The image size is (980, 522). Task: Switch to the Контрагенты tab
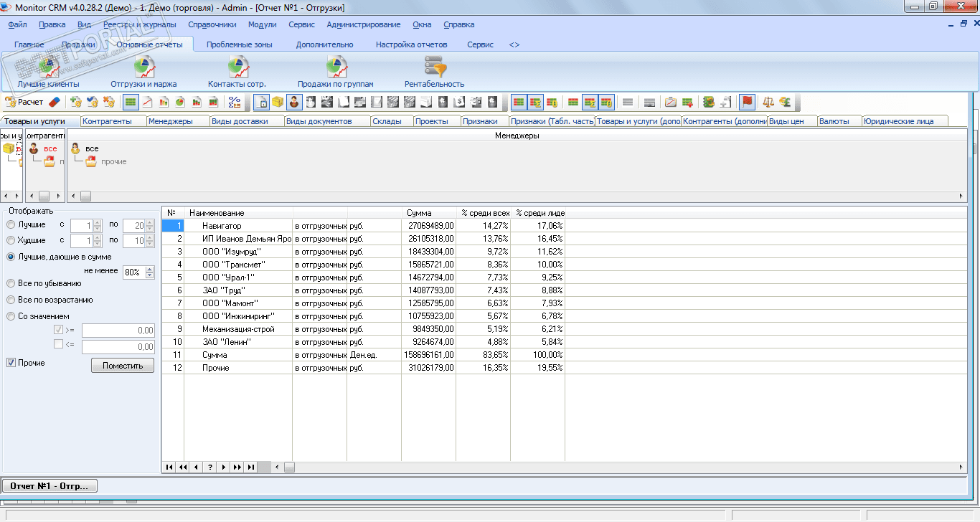(107, 121)
